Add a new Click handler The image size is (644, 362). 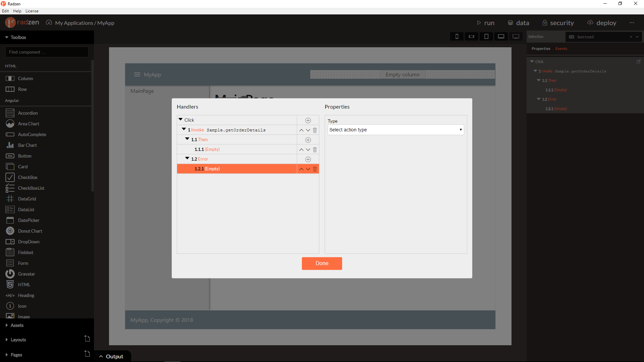[308, 120]
